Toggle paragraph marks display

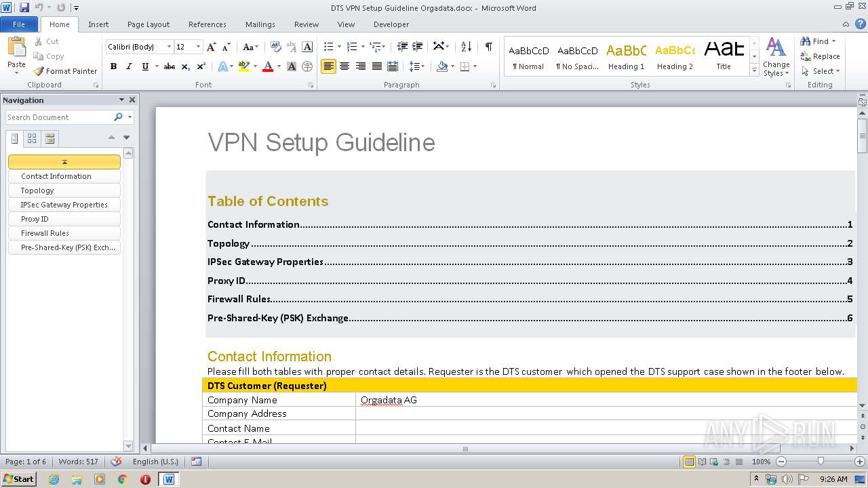(488, 47)
